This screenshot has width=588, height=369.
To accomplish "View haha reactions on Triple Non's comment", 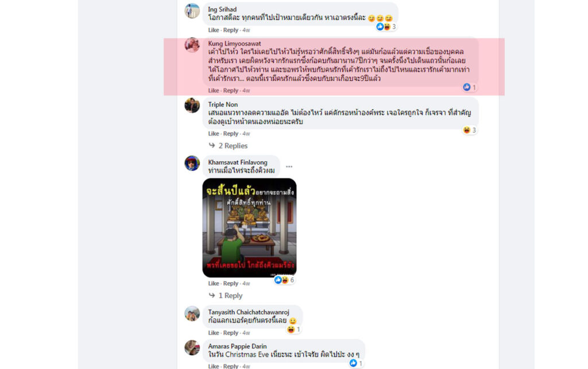I will [470, 130].
